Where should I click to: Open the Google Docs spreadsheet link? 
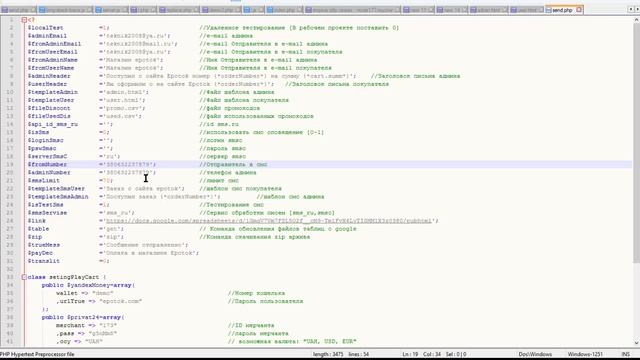pyautogui.click(x=269, y=221)
